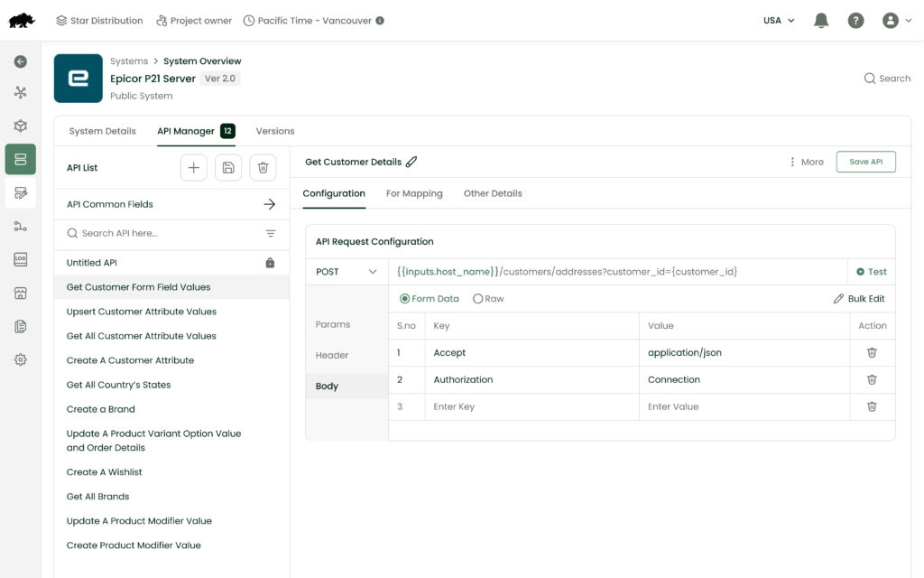Image resolution: width=924 pixels, height=578 pixels.
Task: Select Create A Wishlist API in list
Action: [105, 472]
